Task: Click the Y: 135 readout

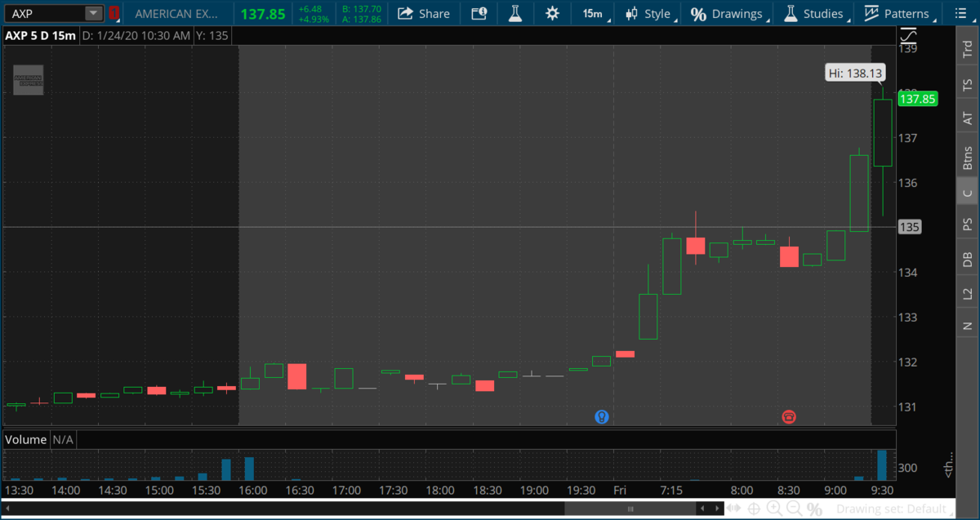Action: pyautogui.click(x=212, y=35)
